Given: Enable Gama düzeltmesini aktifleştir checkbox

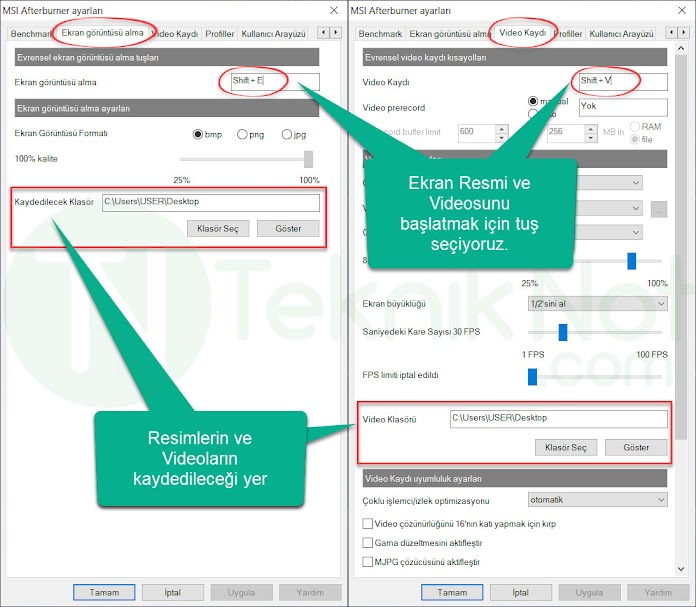Looking at the screenshot, I should click(x=368, y=543).
